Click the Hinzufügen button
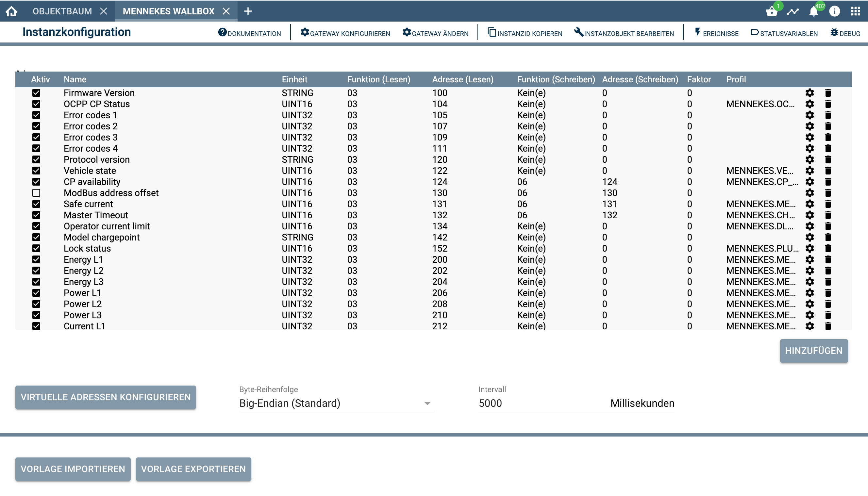This screenshot has height=496, width=868. [813, 351]
